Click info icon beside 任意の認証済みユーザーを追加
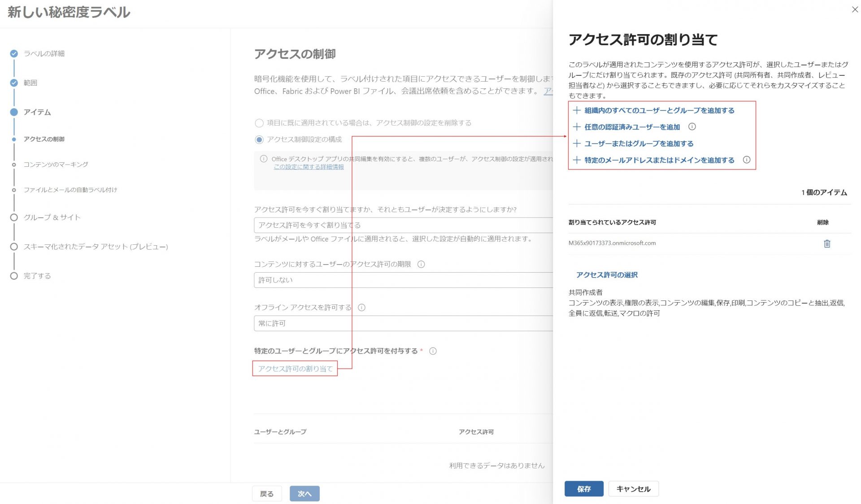The image size is (861, 504). pyautogui.click(x=692, y=127)
